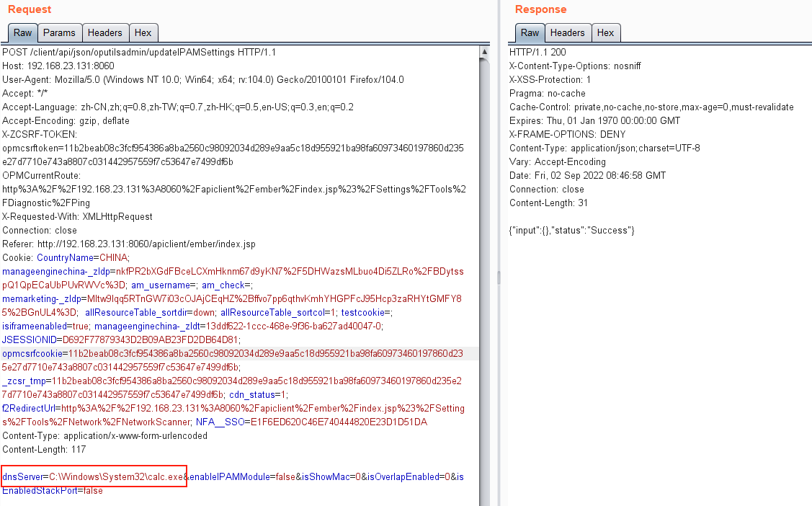Click the Request panel heading
The image size is (812, 506).
[x=30, y=9]
